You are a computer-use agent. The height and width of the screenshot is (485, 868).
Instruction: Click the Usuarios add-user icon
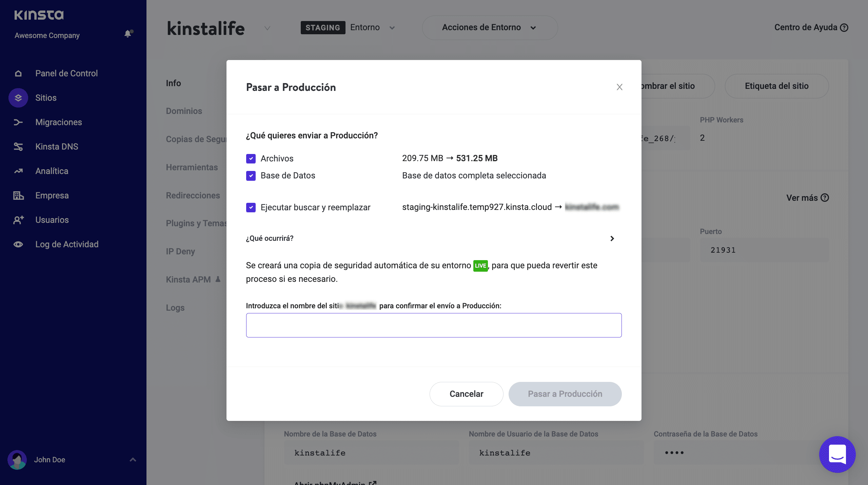(x=18, y=220)
